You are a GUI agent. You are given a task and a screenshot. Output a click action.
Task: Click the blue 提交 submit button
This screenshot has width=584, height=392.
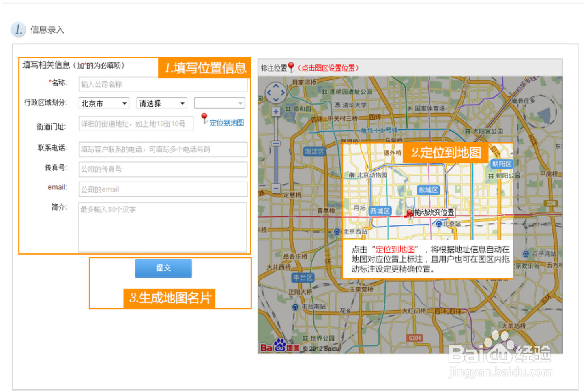pyautogui.click(x=163, y=268)
